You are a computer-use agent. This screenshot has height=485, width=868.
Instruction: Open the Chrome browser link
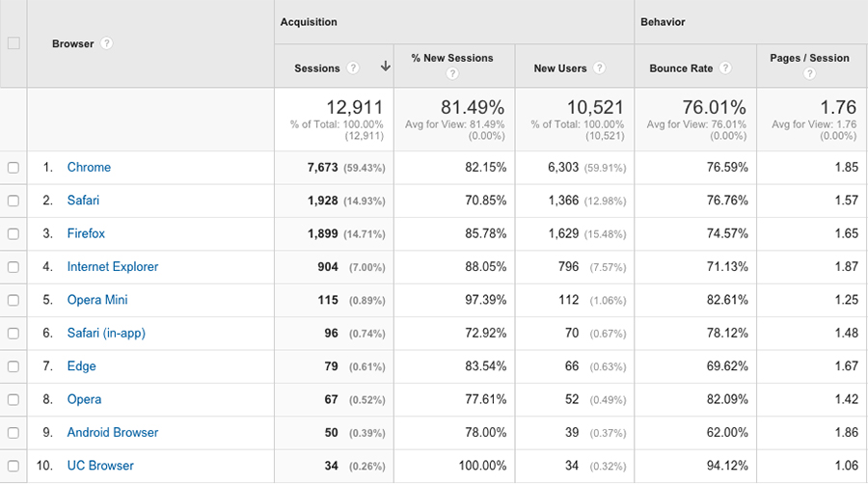(x=89, y=168)
